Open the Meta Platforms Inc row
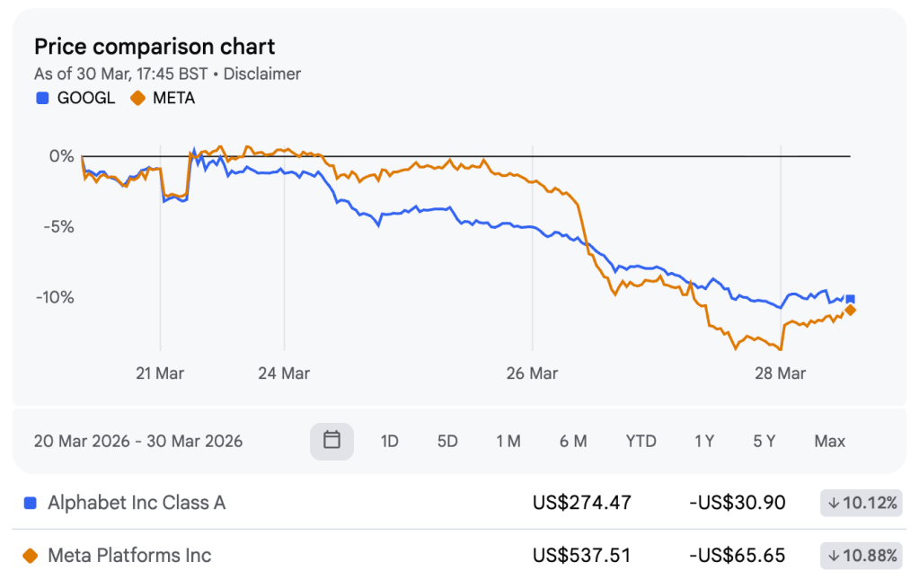This screenshot has width=919, height=588. coord(129,556)
